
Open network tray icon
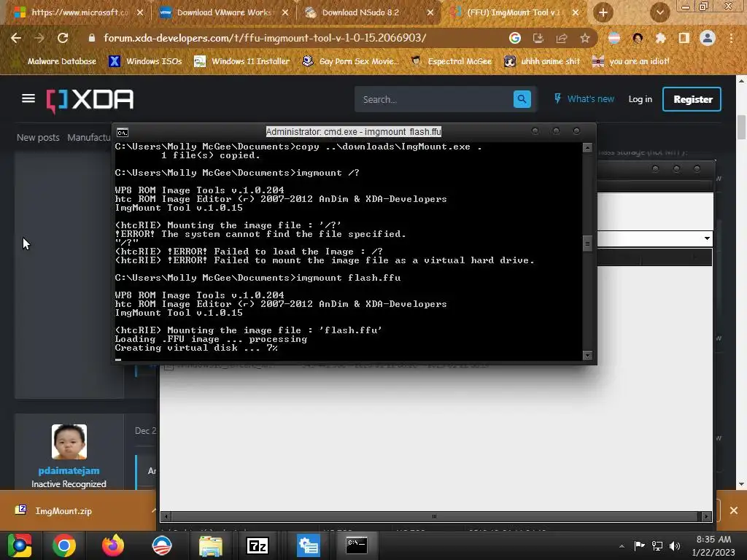pos(657,545)
